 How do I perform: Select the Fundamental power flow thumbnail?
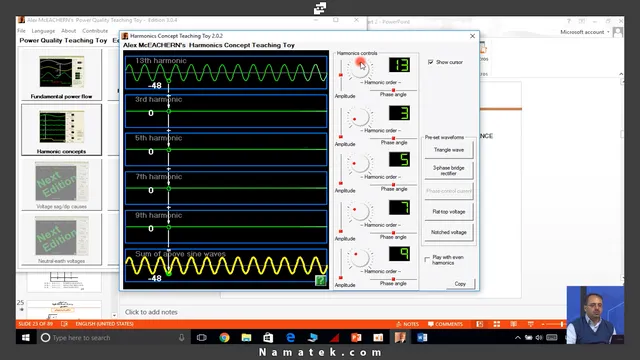pos(61,75)
